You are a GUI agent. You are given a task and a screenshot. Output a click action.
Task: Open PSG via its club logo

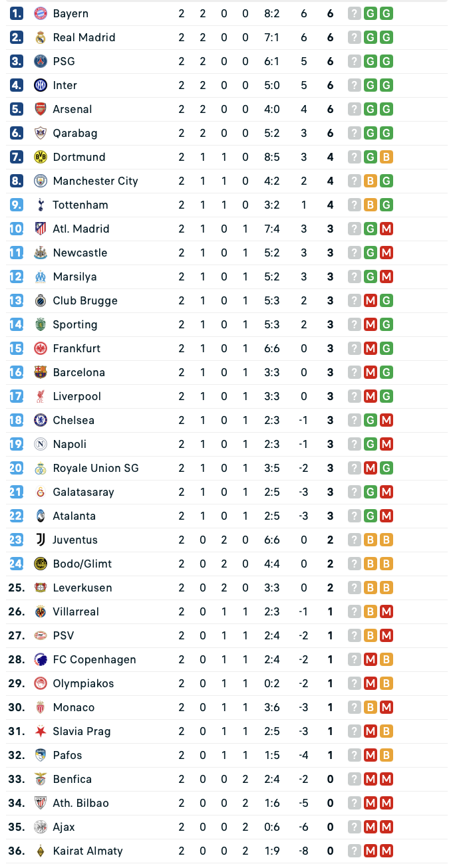point(41,61)
